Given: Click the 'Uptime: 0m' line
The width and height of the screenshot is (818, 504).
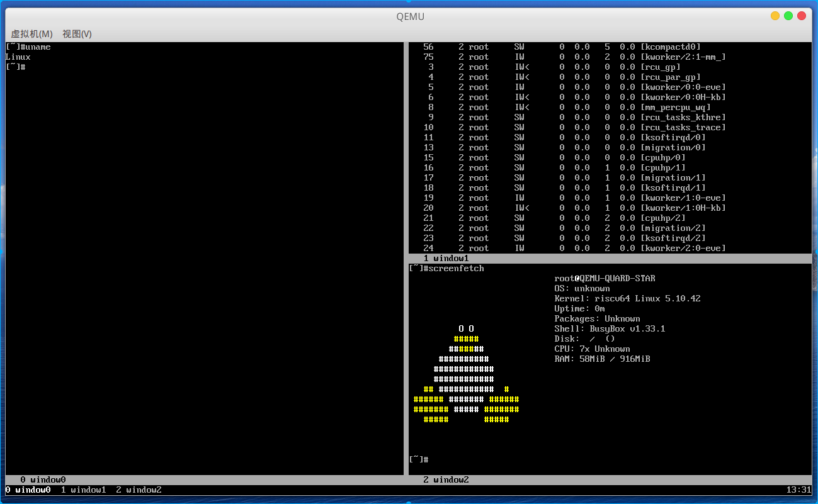Looking at the screenshot, I should click(x=579, y=309).
